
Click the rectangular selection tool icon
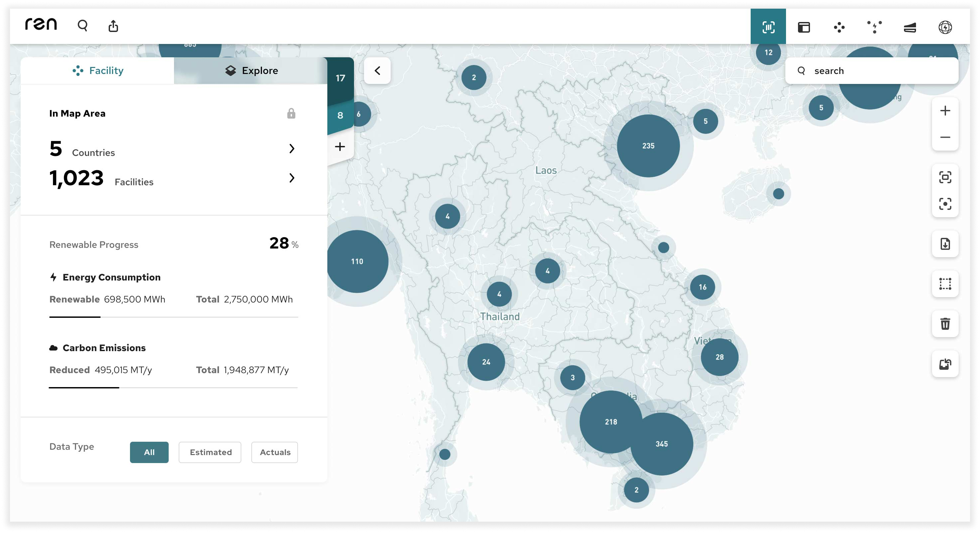click(945, 283)
